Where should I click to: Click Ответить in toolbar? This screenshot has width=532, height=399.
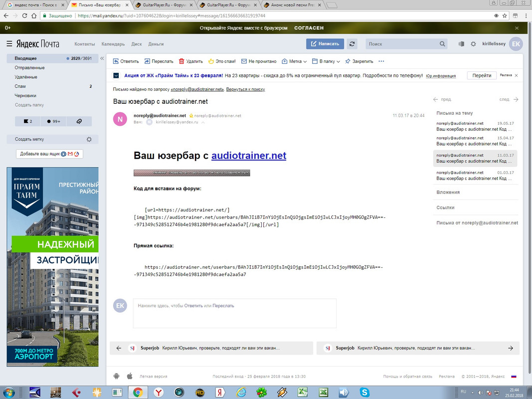[x=126, y=61]
